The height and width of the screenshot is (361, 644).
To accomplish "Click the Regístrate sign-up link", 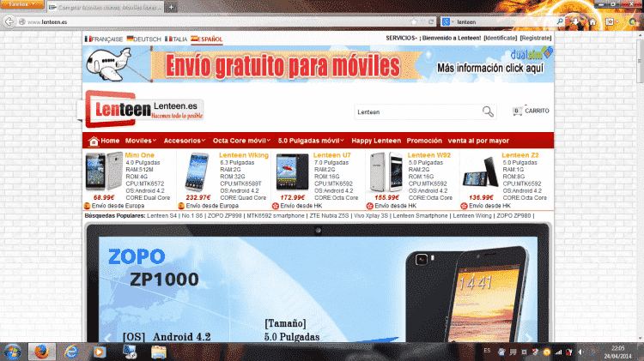I will 536,38.
